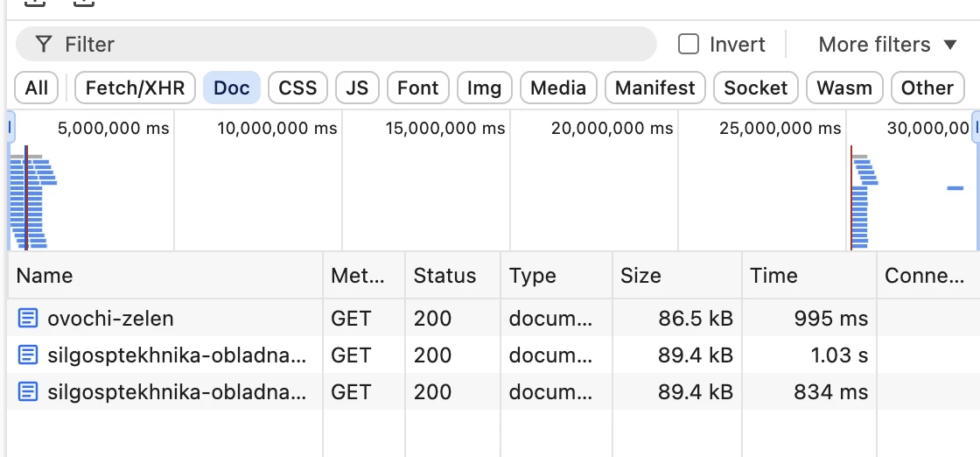Sort requests by the Time column
This screenshot has height=457, width=980.
pos(808,276)
